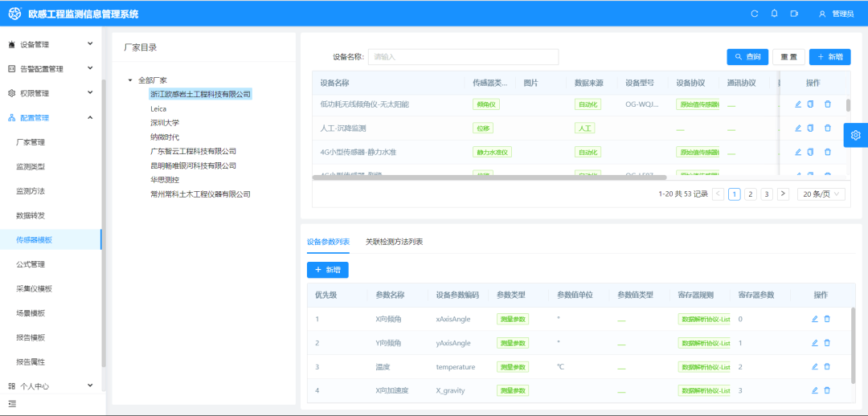The image size is (868, 416).
Task: Open 报告模板 in the sidebar
Action: [31, 337]
